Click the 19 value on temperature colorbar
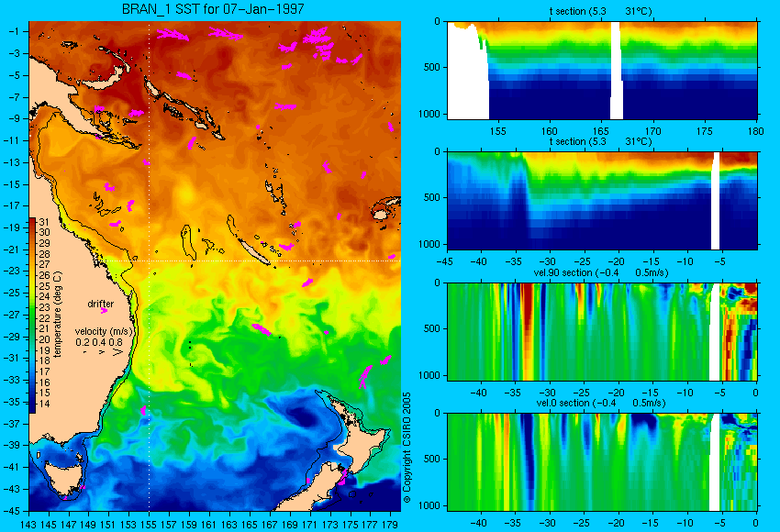Screen dimensions: 780x532 pos(44,350)
